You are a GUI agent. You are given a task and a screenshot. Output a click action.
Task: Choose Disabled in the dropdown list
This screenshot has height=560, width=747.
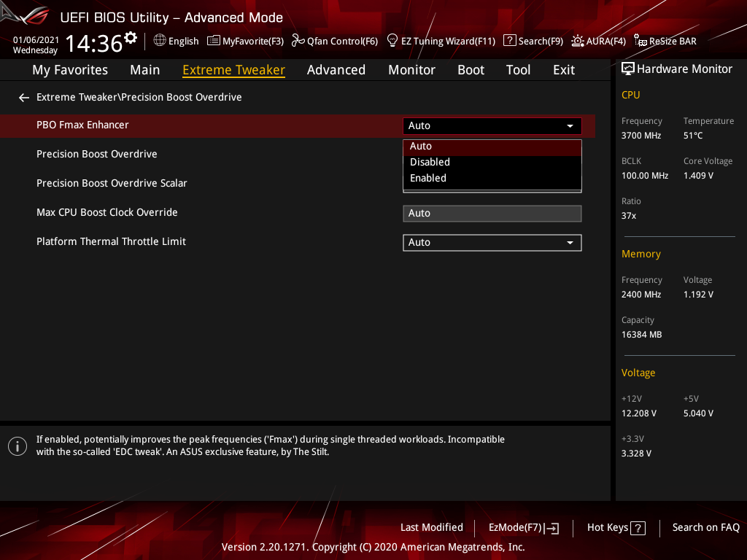[492, 162]
